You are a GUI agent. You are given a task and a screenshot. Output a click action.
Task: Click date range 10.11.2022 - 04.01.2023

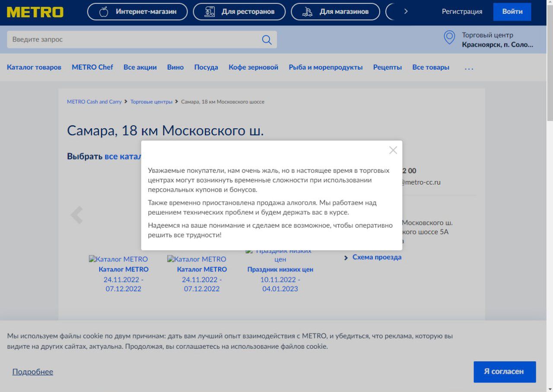point(280,284)
